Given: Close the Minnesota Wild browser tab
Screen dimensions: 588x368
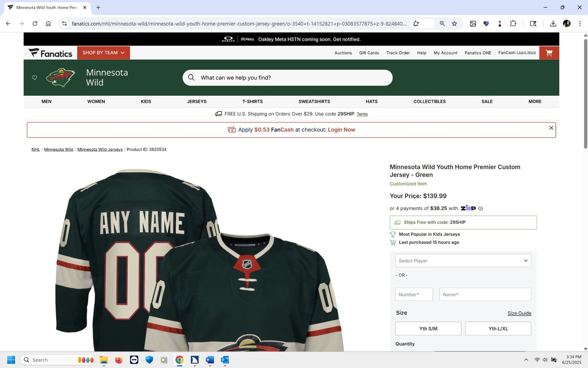Looking at the screenshot, I should click(x=85, y=7).
